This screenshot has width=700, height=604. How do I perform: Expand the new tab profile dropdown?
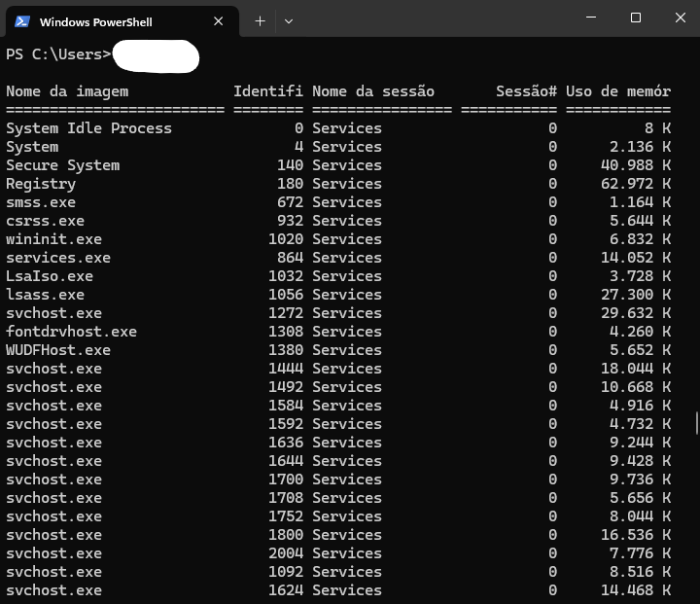tap(289, 21)
